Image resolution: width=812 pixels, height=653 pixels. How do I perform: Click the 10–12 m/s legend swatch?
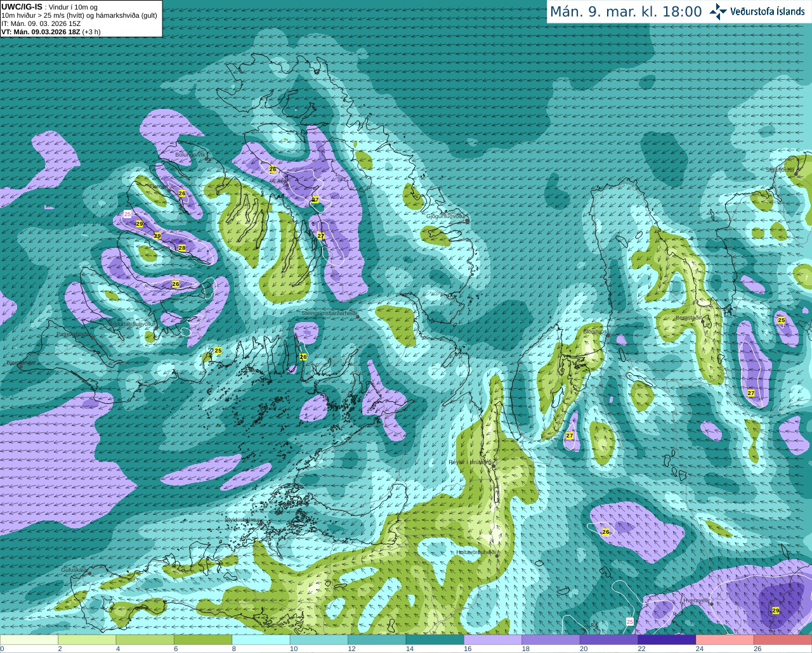[319, 640]
